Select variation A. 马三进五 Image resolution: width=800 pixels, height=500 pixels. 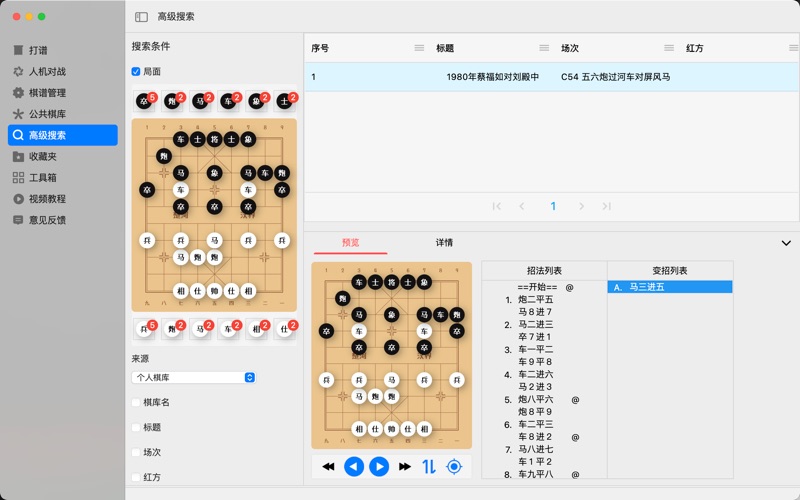coord(670,287)
